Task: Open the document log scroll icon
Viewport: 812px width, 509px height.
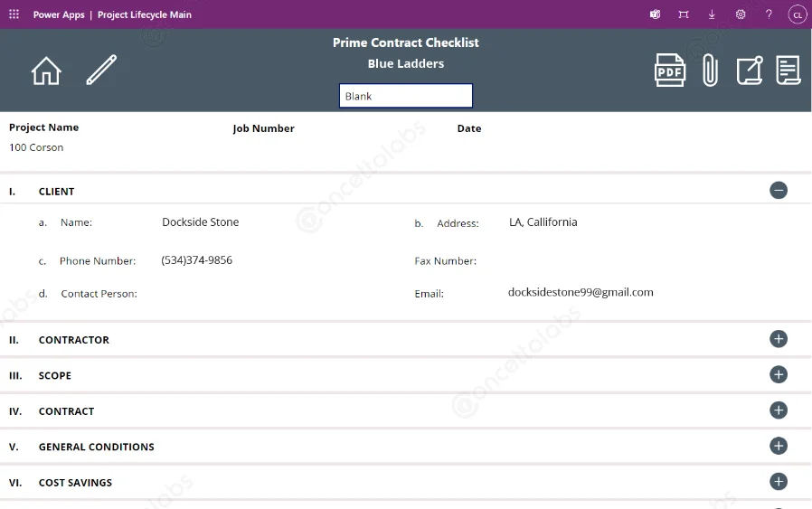Action: pos(788,71)
